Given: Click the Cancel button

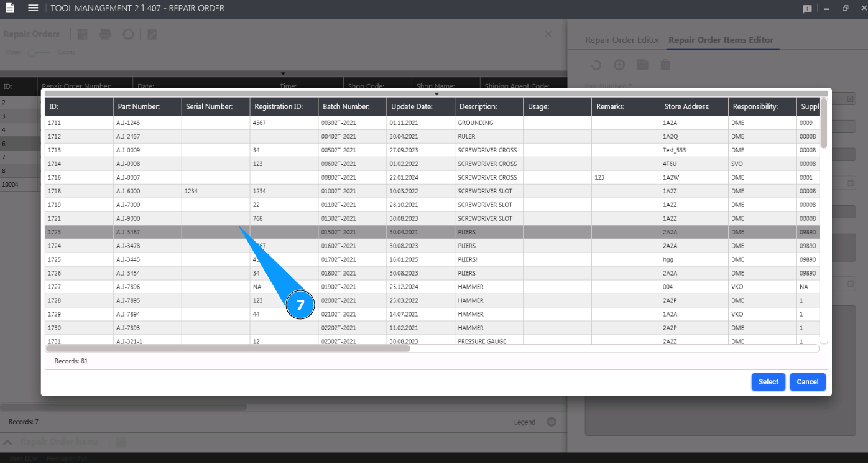Looking at the screenshot, I should point(808,382).
